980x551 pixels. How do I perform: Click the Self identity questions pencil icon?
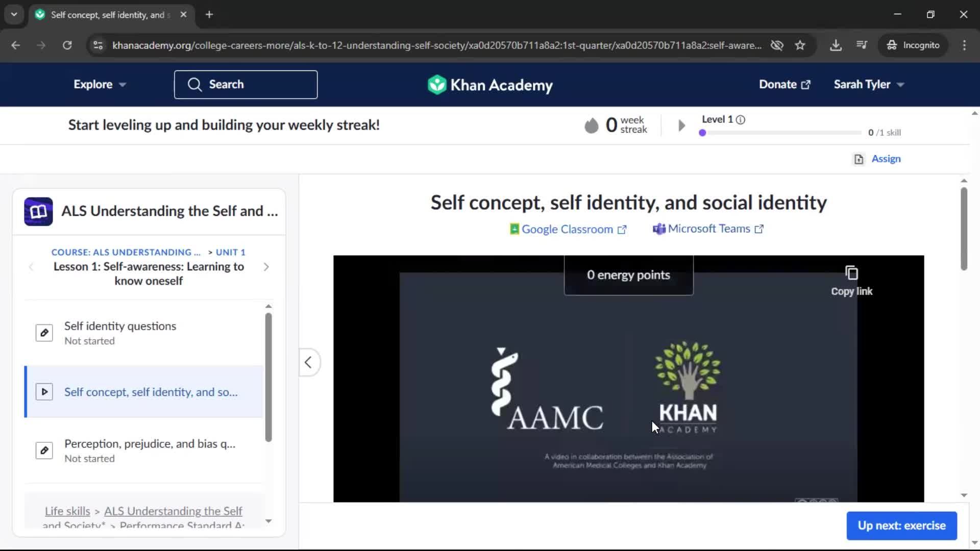[x=44, y=333]
